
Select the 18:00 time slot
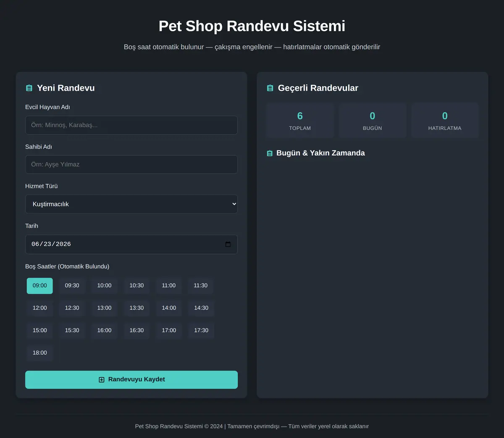[40, 353]
